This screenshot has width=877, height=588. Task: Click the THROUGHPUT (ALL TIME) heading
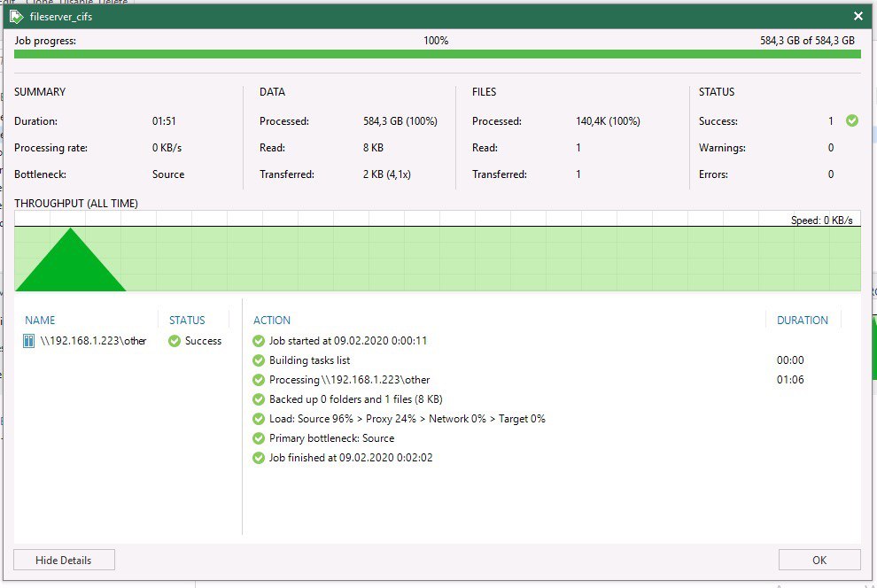click(x=76, y=204)
